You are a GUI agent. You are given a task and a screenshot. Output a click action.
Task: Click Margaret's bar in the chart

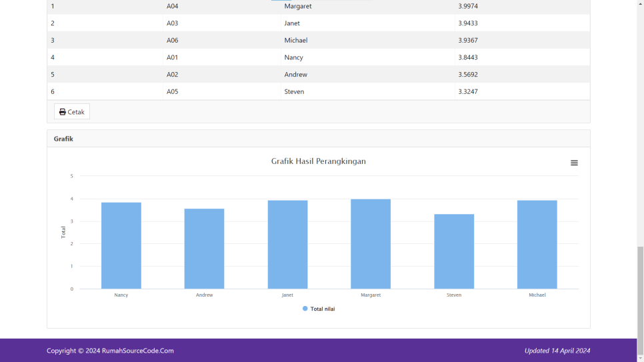[371, 243]
